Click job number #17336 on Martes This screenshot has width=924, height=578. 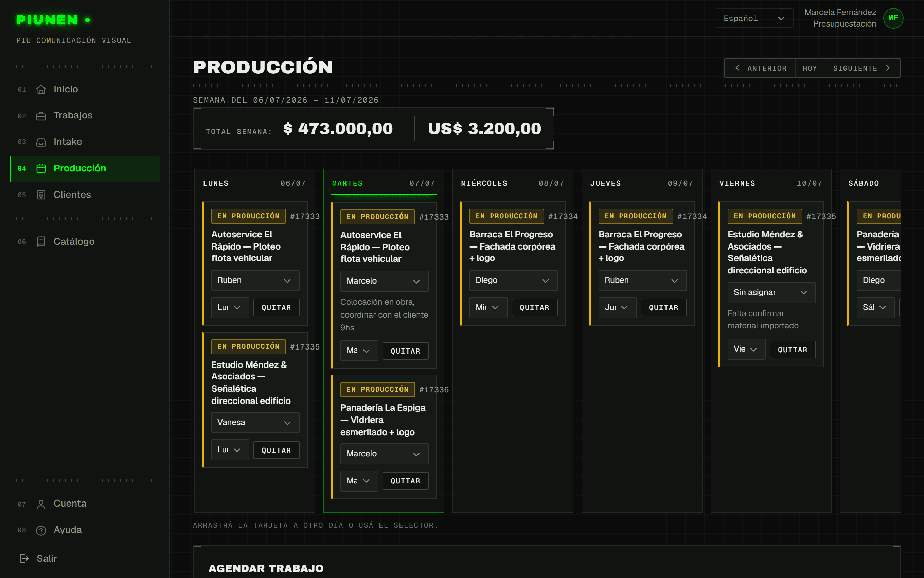[434, 390]
